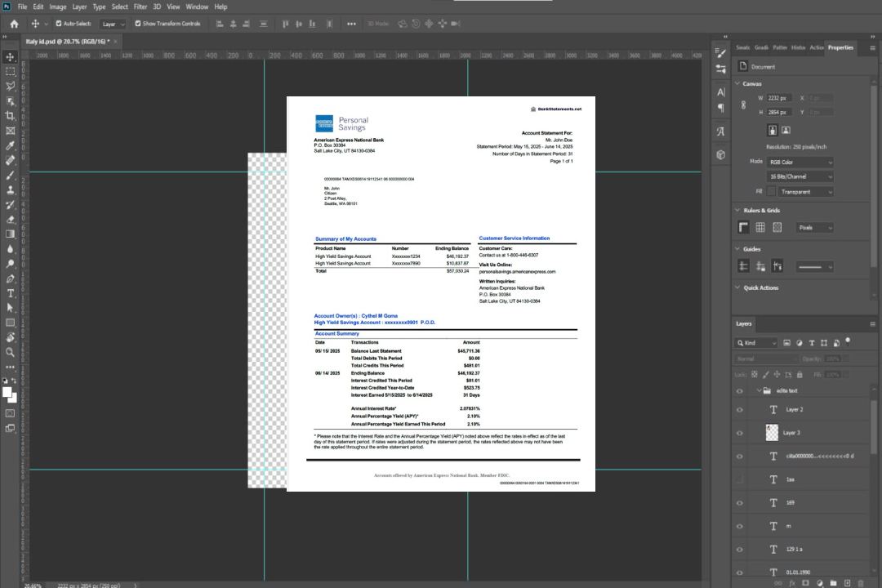Toggle Quick Mask mode icon

[x=10, y=413]
